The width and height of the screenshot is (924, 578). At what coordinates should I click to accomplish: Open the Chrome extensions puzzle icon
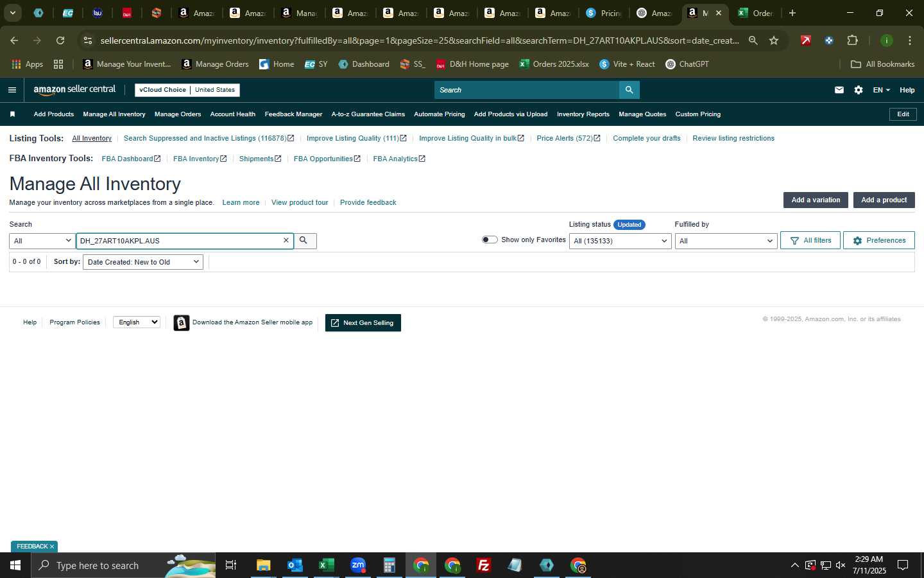point(852,40)
